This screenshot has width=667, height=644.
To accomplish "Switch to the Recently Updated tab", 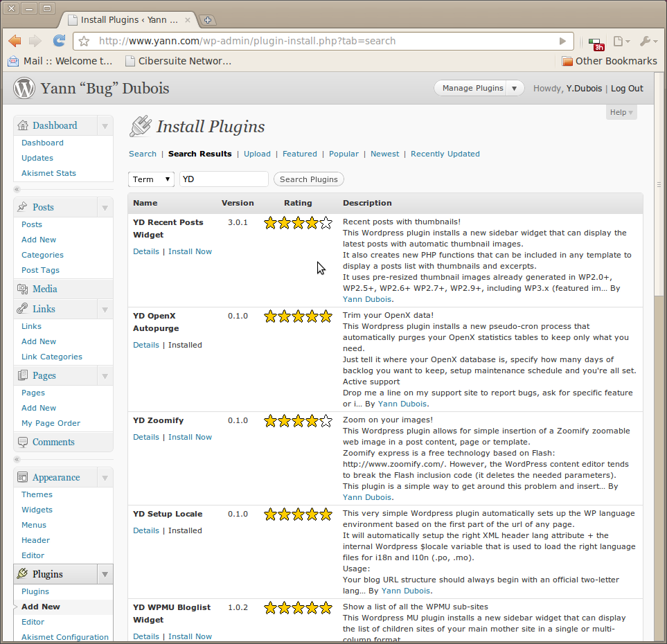I will pyautogui.click(x=445, y=154).
